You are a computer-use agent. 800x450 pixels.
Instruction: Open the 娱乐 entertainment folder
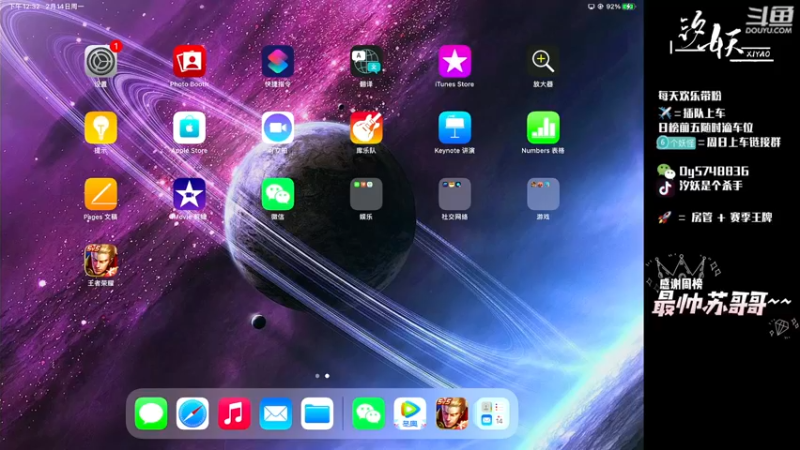click(366, 194)
